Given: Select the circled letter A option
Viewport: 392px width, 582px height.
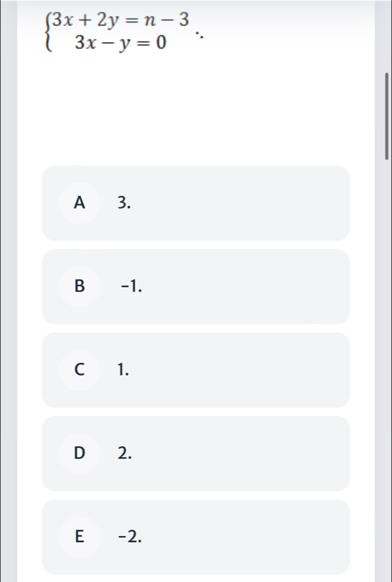Looking at the screenshot, I should tap(79, 203).
